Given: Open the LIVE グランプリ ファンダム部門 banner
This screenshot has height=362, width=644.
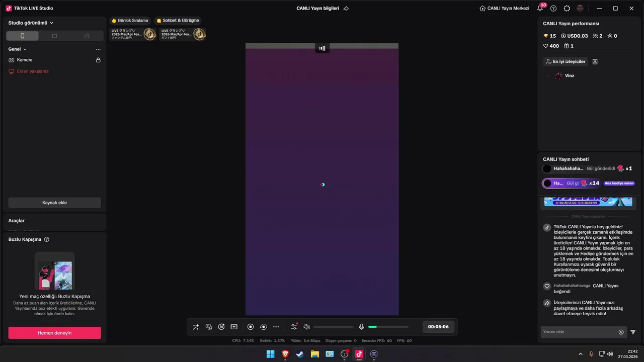Looking at the screenshot, I should [133, 34].
